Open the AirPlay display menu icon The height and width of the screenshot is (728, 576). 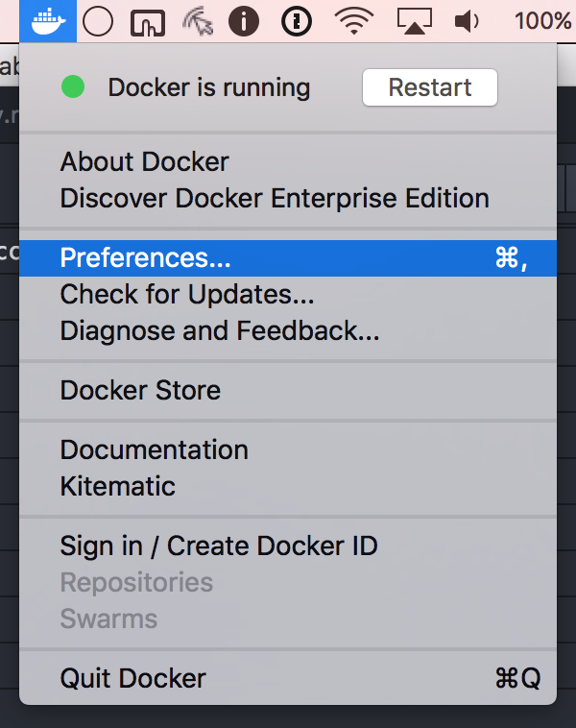[x=413, y=20]
